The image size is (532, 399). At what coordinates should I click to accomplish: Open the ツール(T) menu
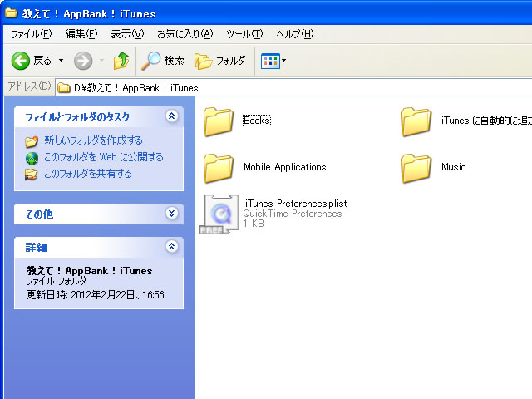coord(244,34)
